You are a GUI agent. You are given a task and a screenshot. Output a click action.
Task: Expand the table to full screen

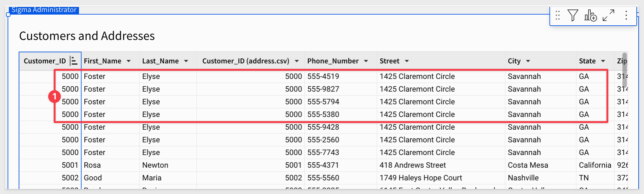[x=608, y=15]
